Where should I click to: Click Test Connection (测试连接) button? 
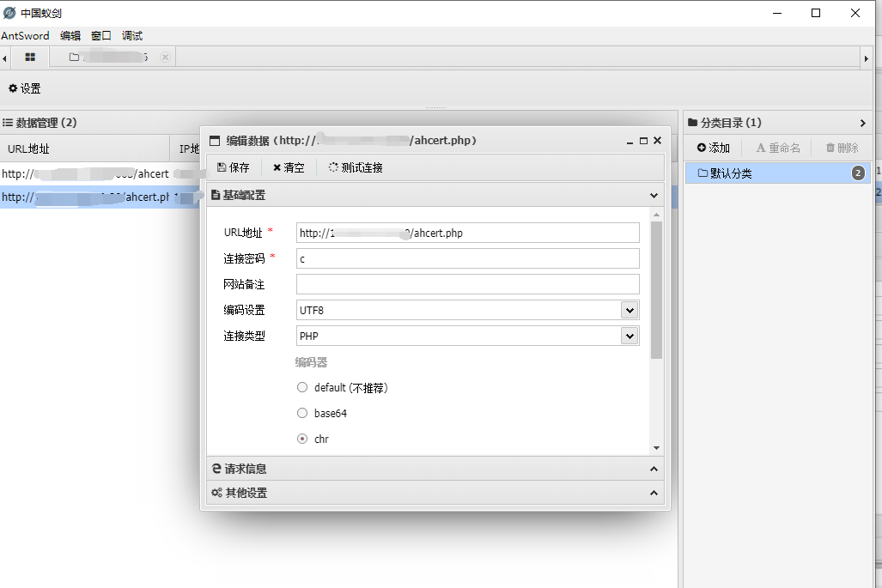[x=356, y=168]
